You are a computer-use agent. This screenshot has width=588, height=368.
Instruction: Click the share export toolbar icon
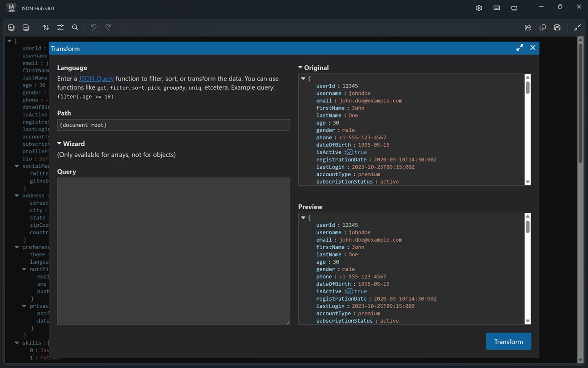(x=528, y=28)
